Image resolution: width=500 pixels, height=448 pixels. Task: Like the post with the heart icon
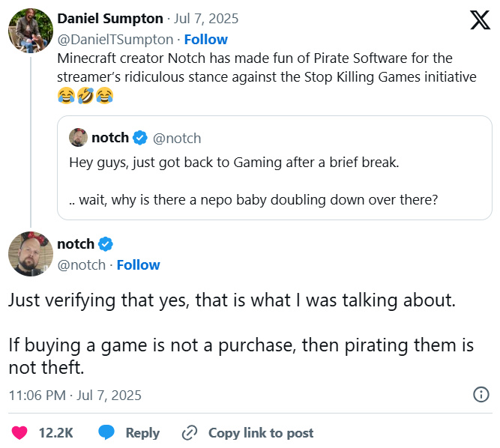point(19,432)
